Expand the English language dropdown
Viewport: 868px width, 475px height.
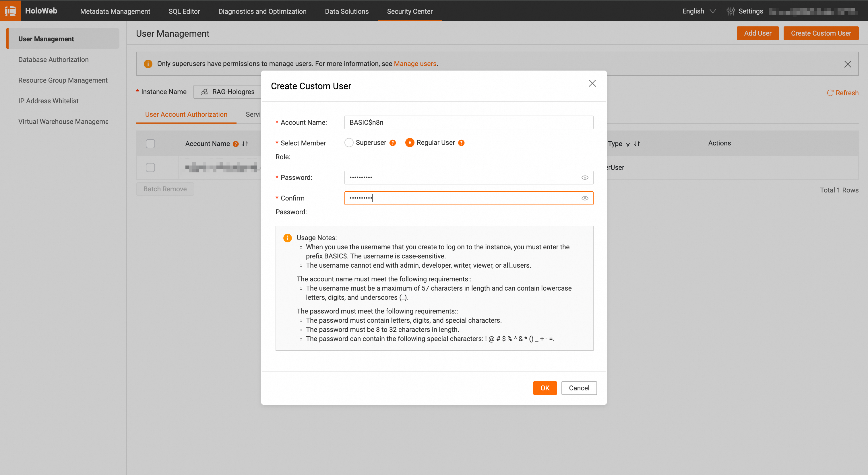699,11
